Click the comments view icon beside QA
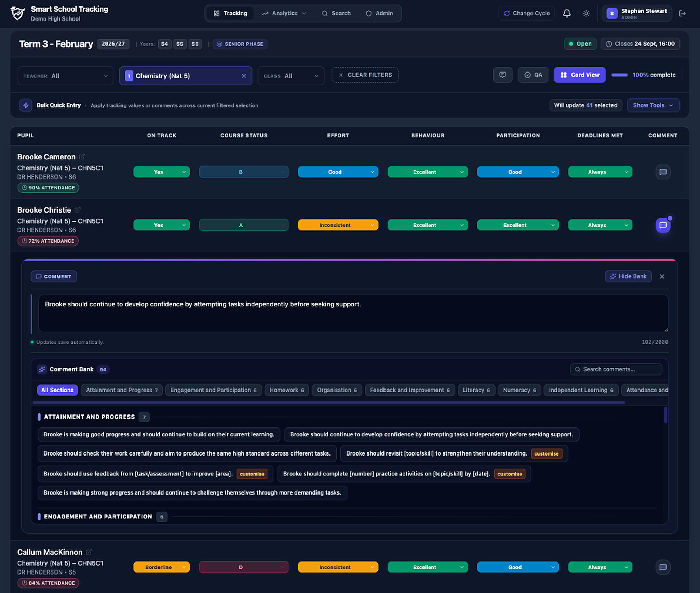This screenshot has width=700, height=593. click(x=502, y=75)
